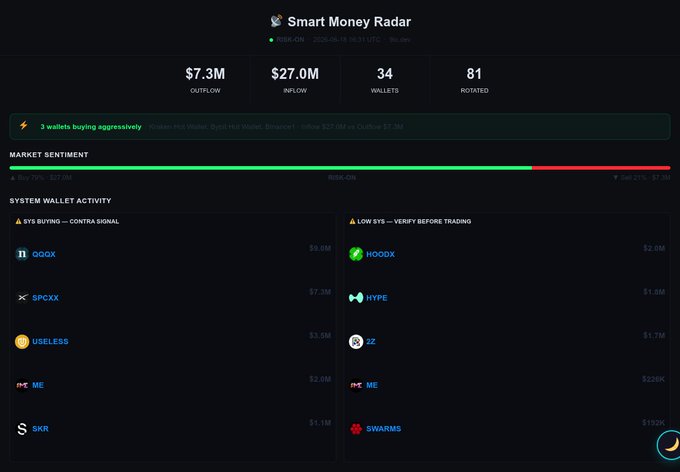
Task: Toggle dark mode with the moon button
Action: coord(668,445)
